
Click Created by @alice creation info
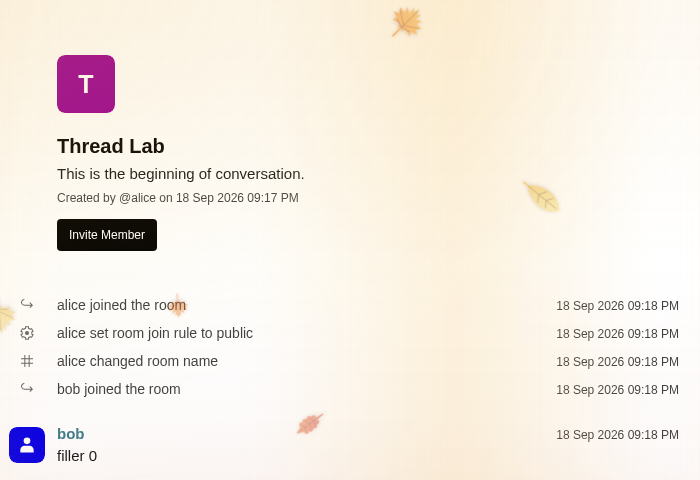(x=178, y=198)
